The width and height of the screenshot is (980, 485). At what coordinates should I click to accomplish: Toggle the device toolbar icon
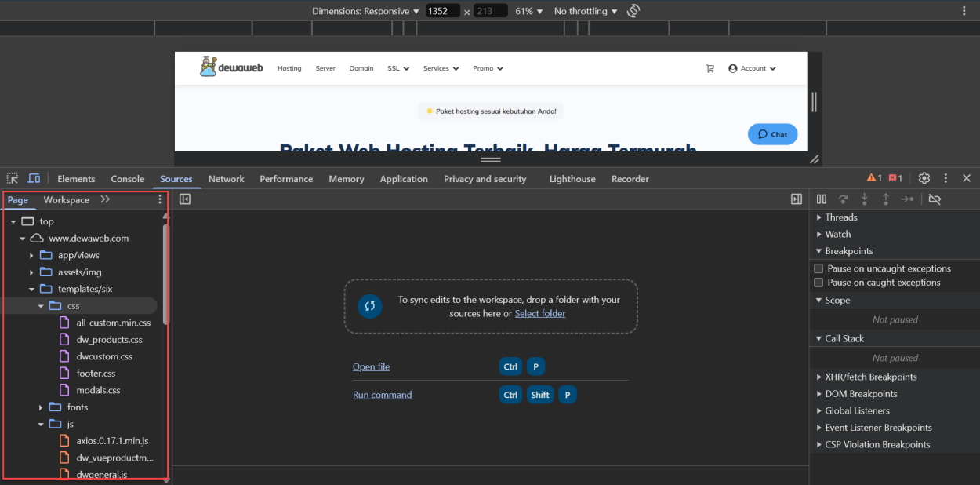click(34, 179)
